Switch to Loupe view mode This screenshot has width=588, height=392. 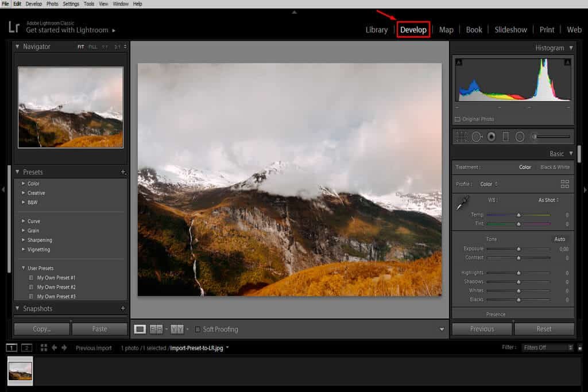click(140, 329)
